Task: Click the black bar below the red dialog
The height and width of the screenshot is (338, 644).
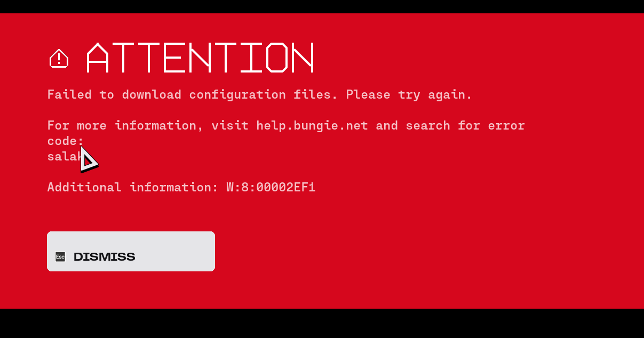Action: point(322,323)
